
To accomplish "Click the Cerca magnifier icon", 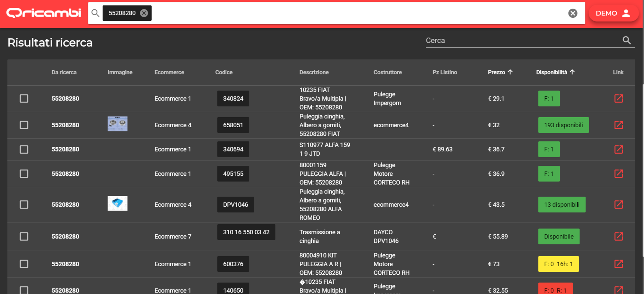I will (627, 40).
